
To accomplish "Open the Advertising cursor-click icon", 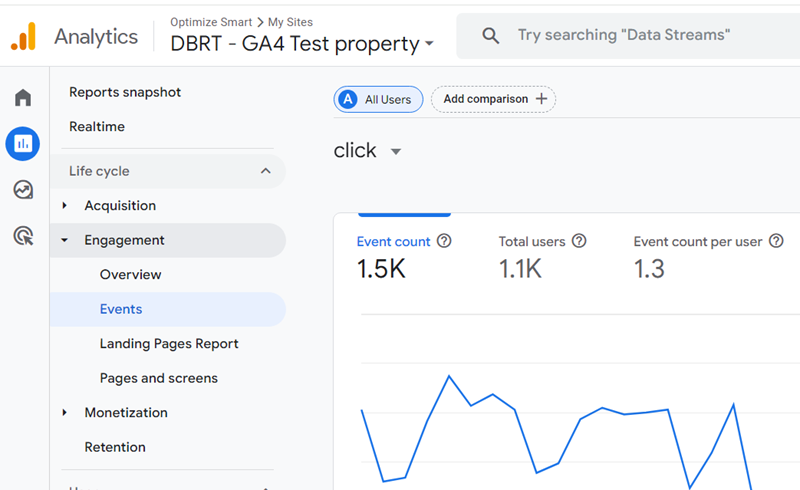I will tap(23, 236).
